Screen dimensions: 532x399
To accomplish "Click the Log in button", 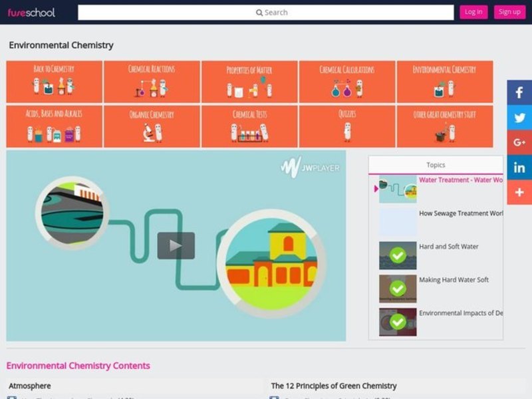I will 473,12.
